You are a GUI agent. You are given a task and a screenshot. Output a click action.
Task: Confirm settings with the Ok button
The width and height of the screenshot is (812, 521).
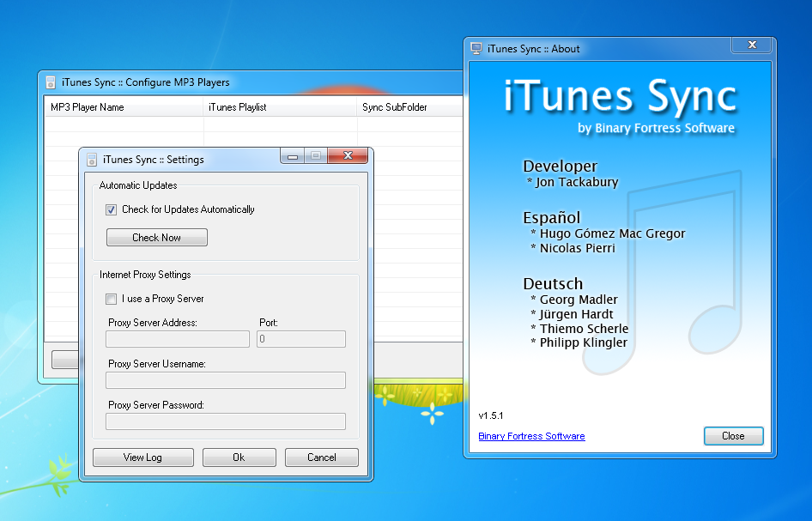pos(239,457)
